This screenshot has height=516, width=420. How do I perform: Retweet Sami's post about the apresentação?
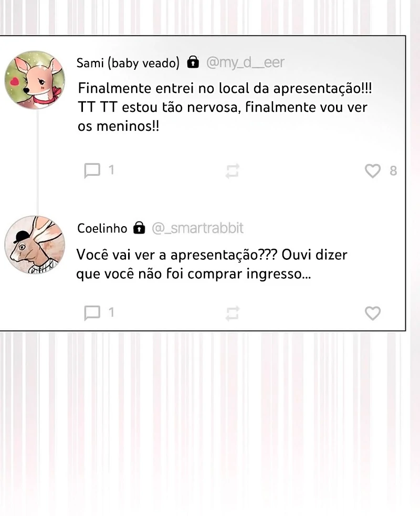click(232, 171)
